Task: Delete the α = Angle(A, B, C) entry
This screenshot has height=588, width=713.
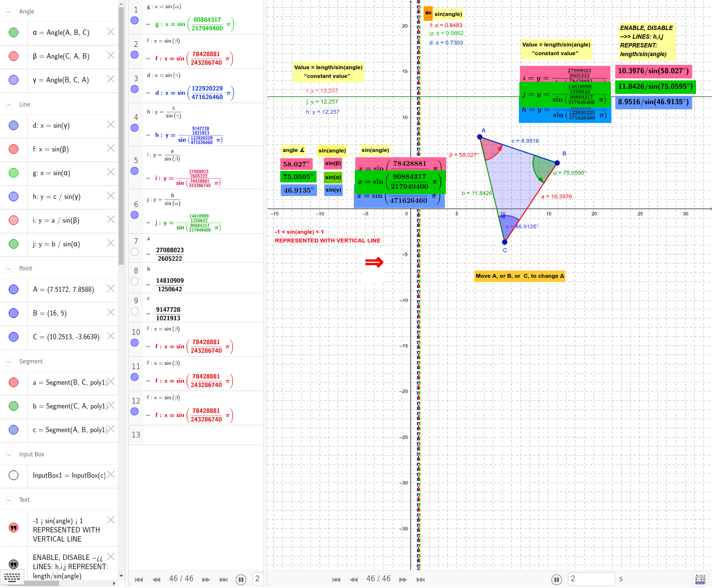Action: [111, 32]
